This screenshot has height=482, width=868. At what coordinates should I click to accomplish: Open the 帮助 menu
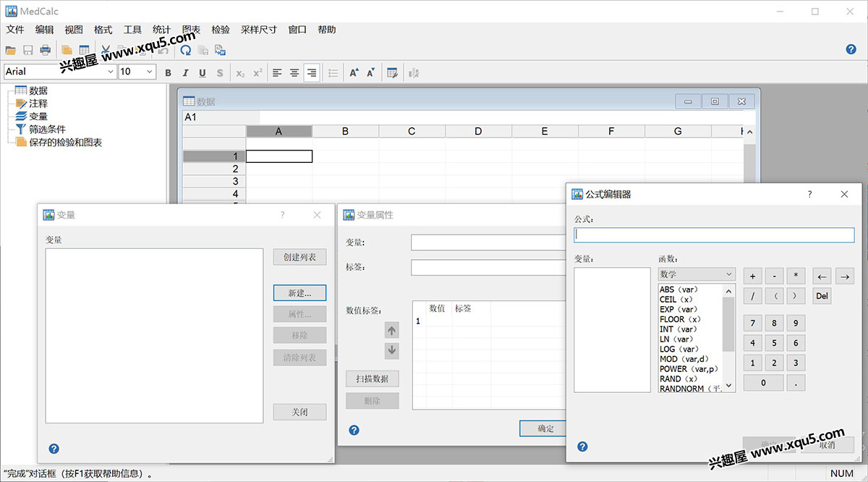point(327,30)
